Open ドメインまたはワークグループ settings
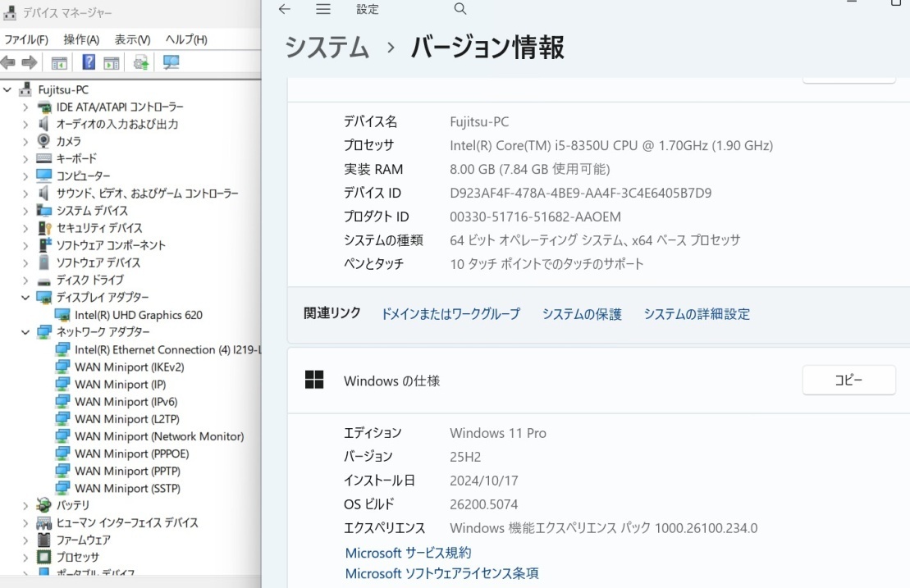The width and height of the screenshot is (910, 588). coord(450,313)
